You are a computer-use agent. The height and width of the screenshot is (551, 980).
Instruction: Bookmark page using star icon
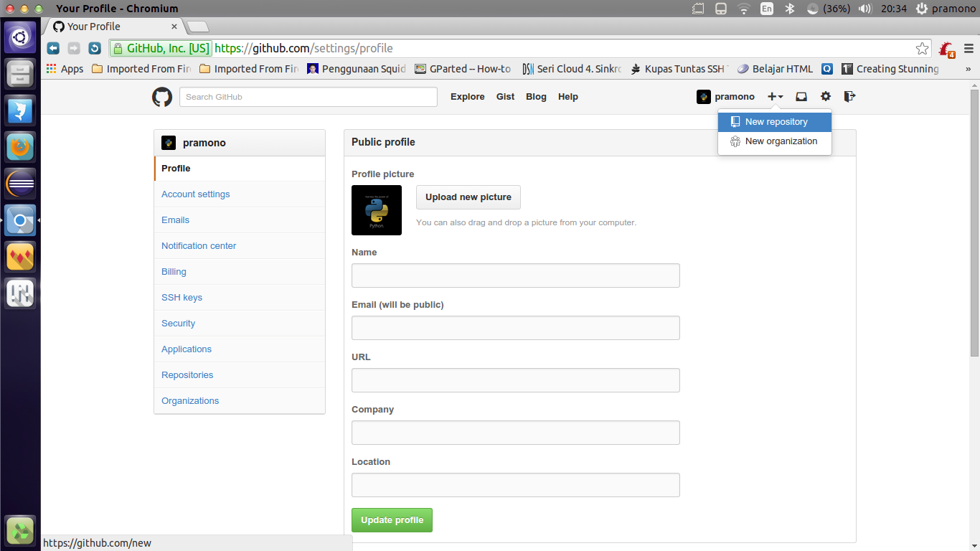point(923,48)
